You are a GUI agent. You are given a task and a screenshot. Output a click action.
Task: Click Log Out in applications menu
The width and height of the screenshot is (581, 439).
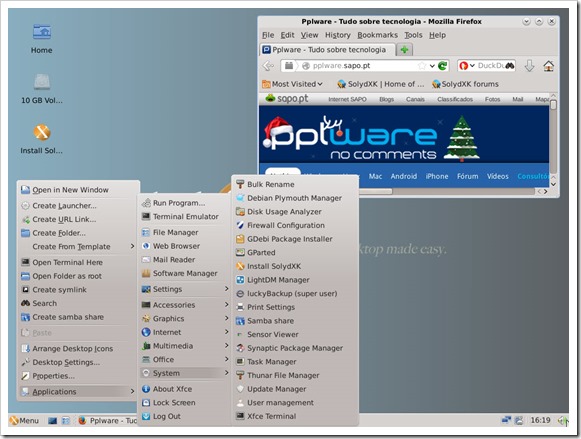[185, 416]
